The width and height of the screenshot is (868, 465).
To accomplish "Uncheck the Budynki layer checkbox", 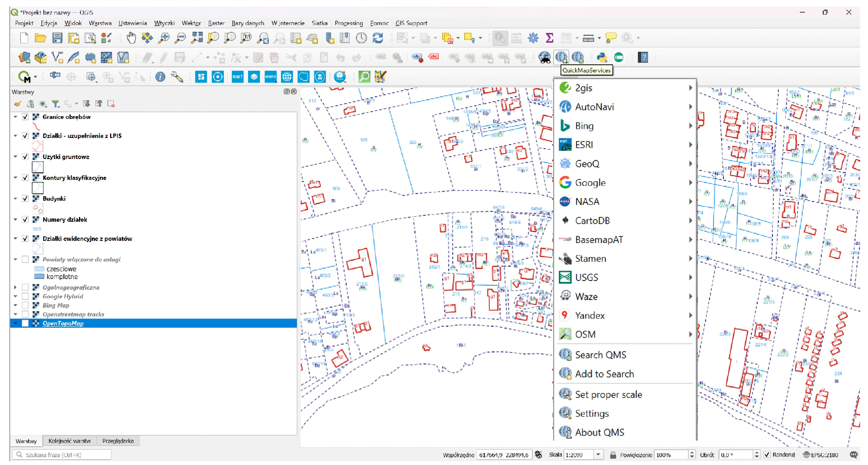I will click(x=25, y=199).
